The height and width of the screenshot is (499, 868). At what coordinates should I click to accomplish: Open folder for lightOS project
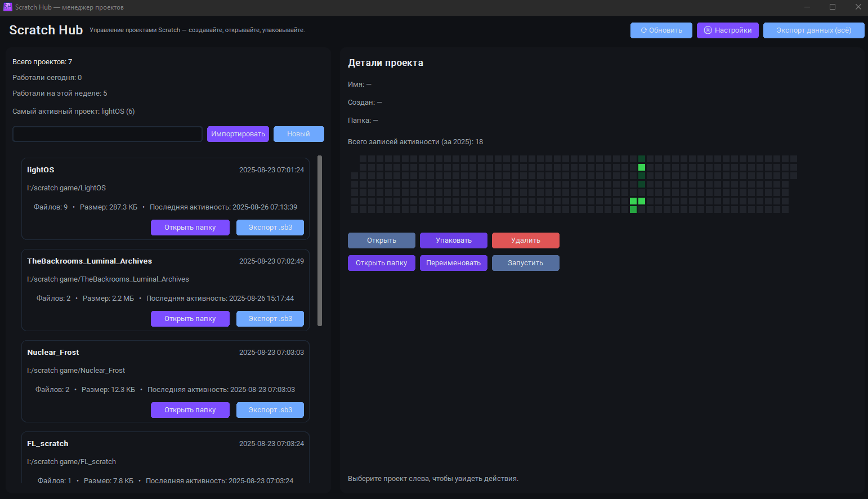(x=190, y=228)
